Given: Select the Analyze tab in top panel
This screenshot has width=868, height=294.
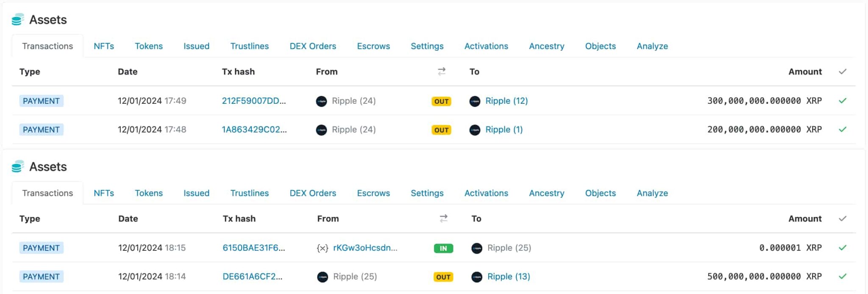Looking at the screenshot, I should 652,46.
